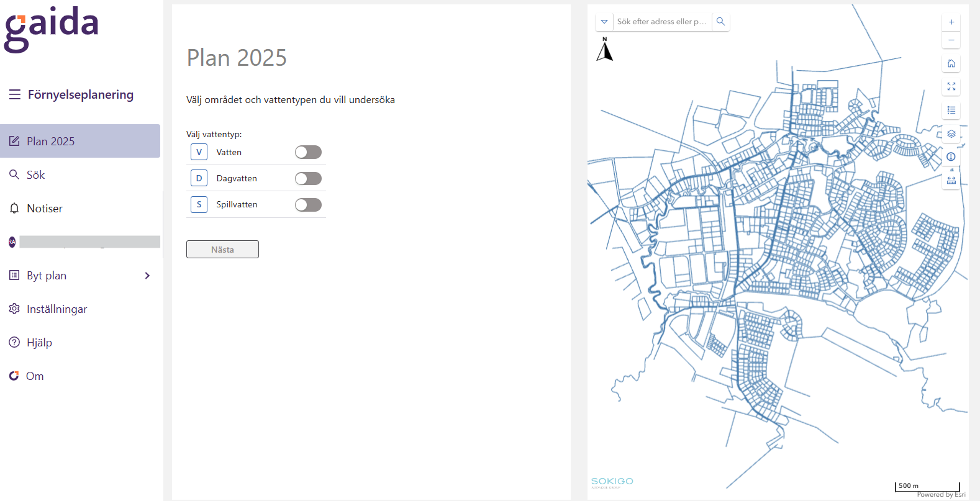Show the map legend list
This screenshot has width=980, height=501.
click(951, 111)
